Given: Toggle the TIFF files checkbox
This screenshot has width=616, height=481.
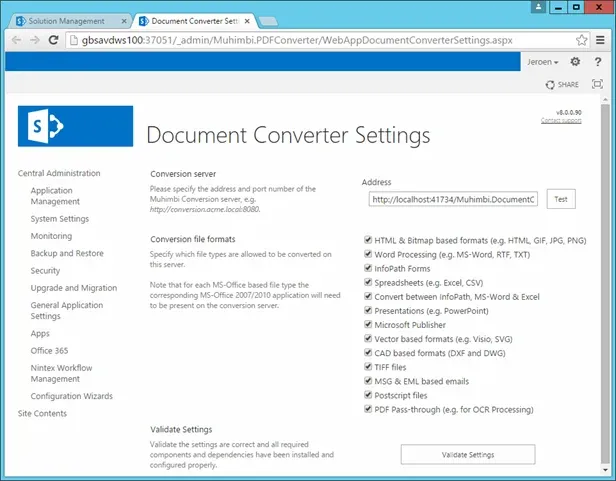Looking at the screenshot, I should (x=368, y=367).
